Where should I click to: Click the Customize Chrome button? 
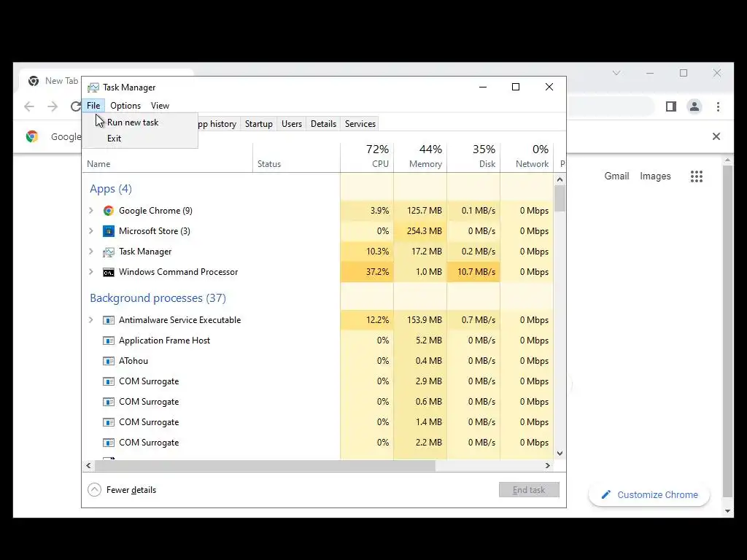649,495
